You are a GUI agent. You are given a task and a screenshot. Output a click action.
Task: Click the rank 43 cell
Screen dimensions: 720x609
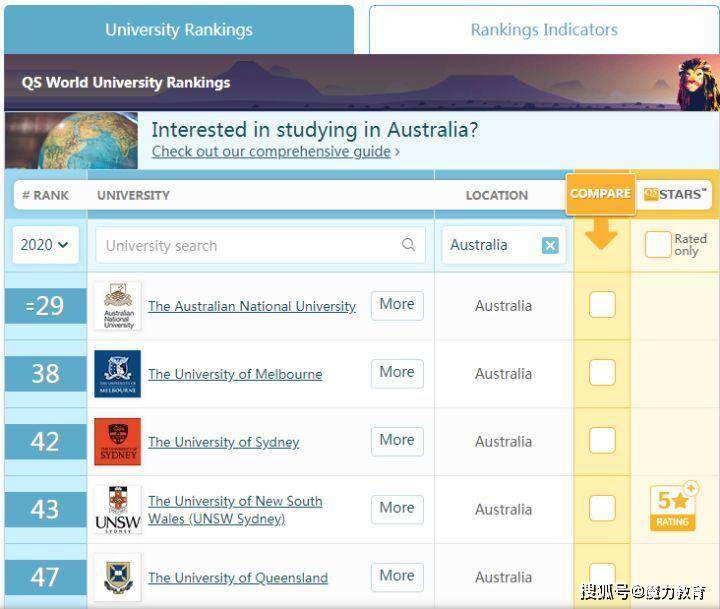click(x=45, y=510)
